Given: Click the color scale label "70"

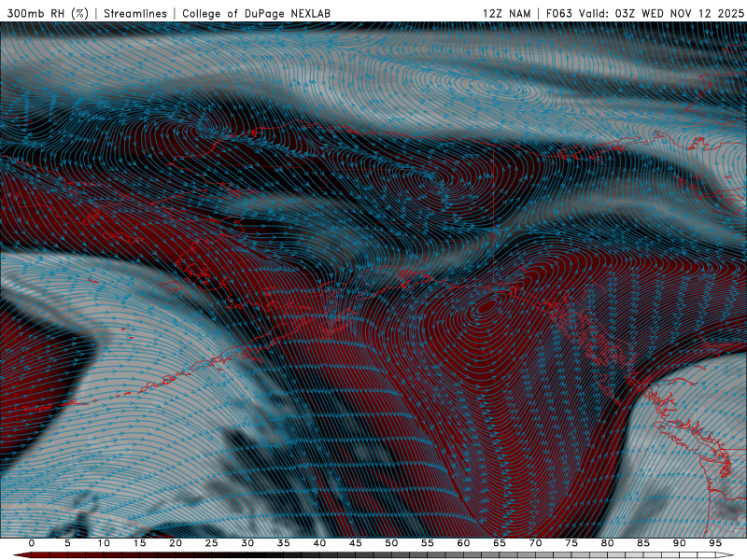Looking at the screenshot, I should pos(535,543).
